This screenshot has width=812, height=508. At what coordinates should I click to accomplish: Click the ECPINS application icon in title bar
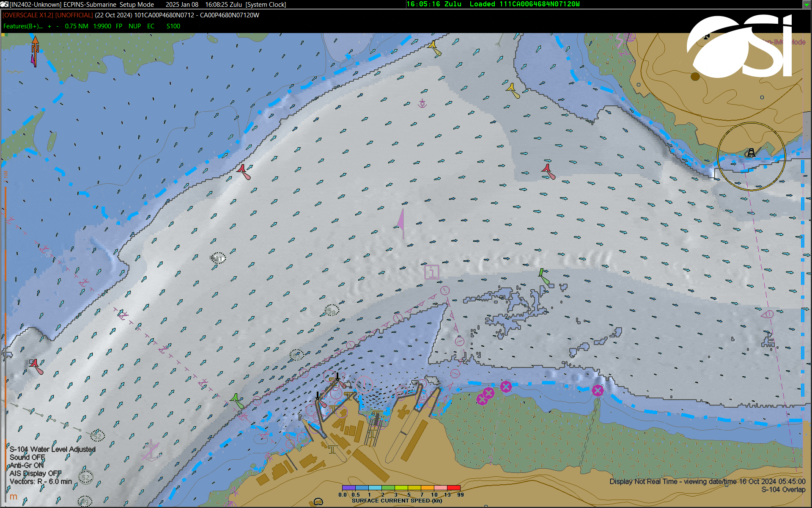[x=4, y=4]
